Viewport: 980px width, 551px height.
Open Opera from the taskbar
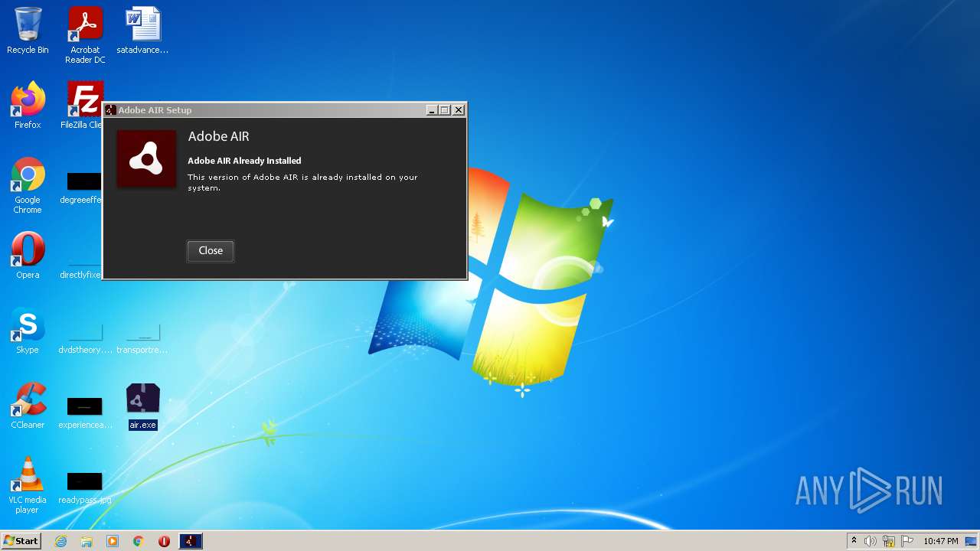pyautogui.click(x=164, y=541)
